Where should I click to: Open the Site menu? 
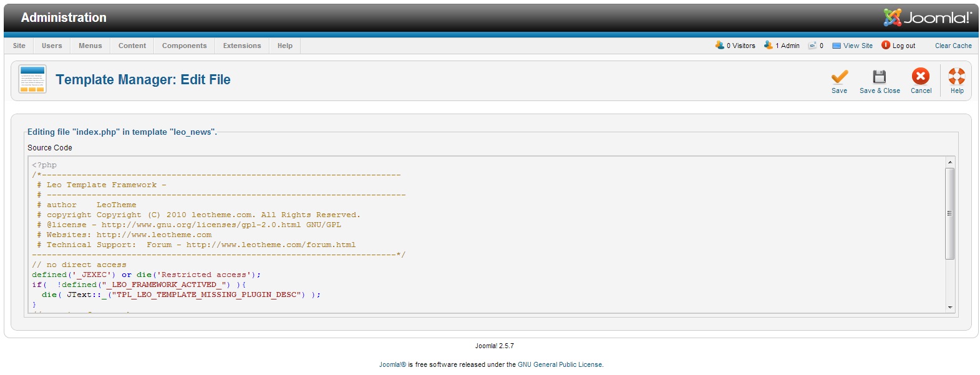(x=19, y=46)
